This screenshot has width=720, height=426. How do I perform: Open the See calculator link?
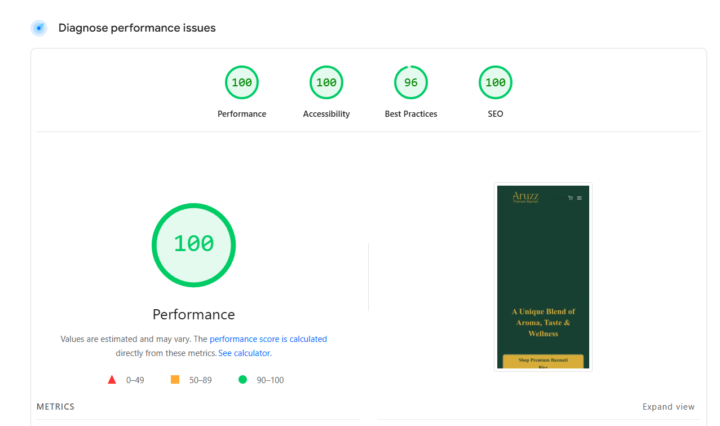(x=245, y=353)
